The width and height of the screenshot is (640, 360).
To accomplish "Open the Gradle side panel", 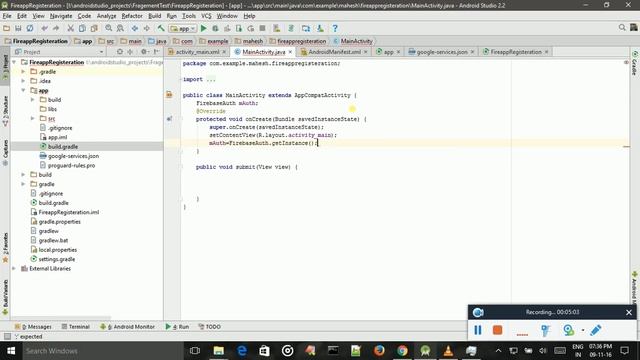I will click(635, 64).
